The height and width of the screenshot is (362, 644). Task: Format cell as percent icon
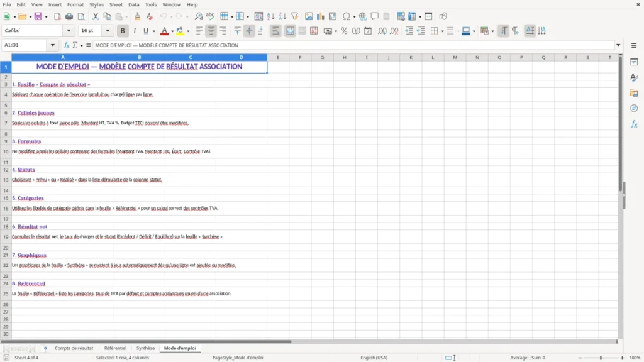coord(344,31)
